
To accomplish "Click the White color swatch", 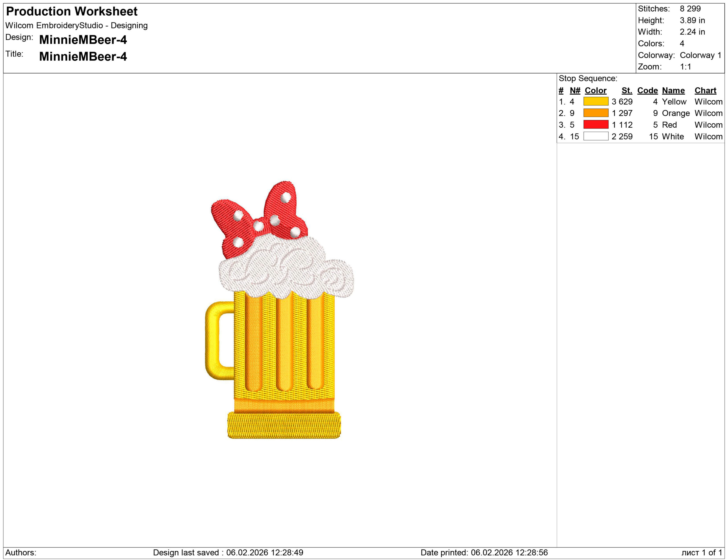I will coord(596,136).
